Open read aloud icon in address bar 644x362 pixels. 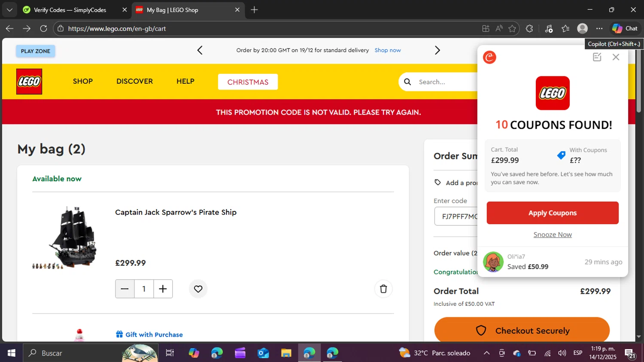point(499,28)
